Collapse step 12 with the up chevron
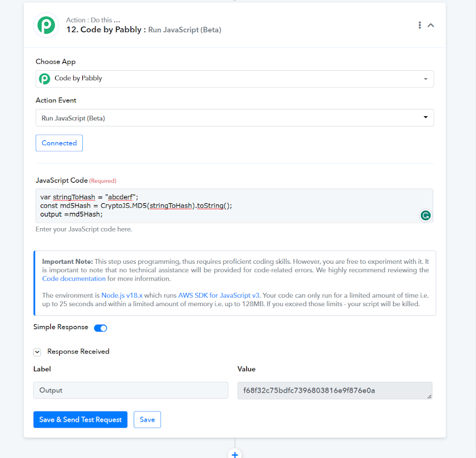Viewport: 476px width, 458px height. pyautogui.click(x=431, y=25)
